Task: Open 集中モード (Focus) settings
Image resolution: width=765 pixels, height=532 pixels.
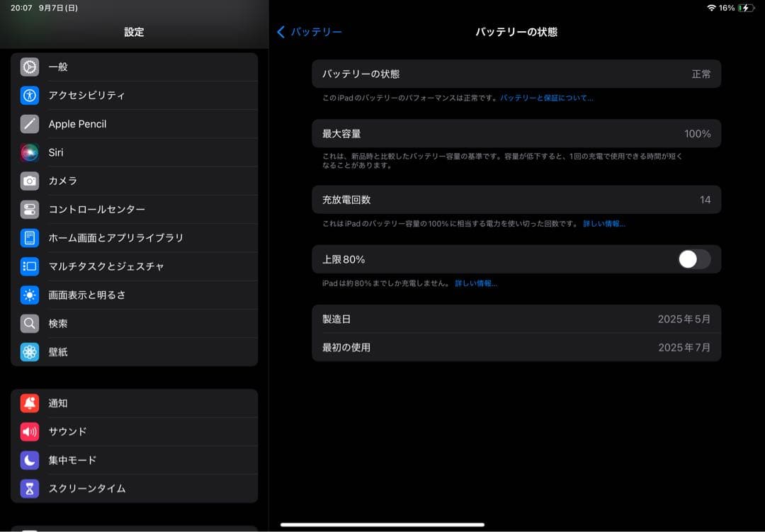Action: click(29, 460)
